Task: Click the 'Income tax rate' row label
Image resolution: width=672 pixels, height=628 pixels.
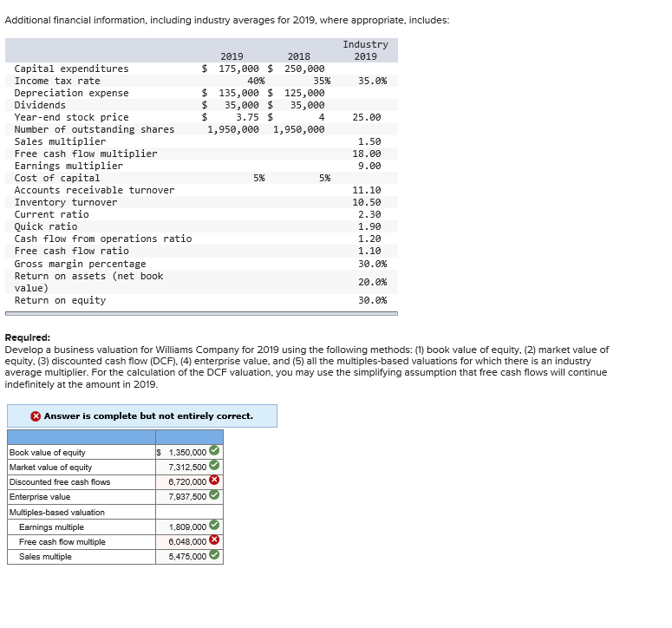Action: (57, 81)
